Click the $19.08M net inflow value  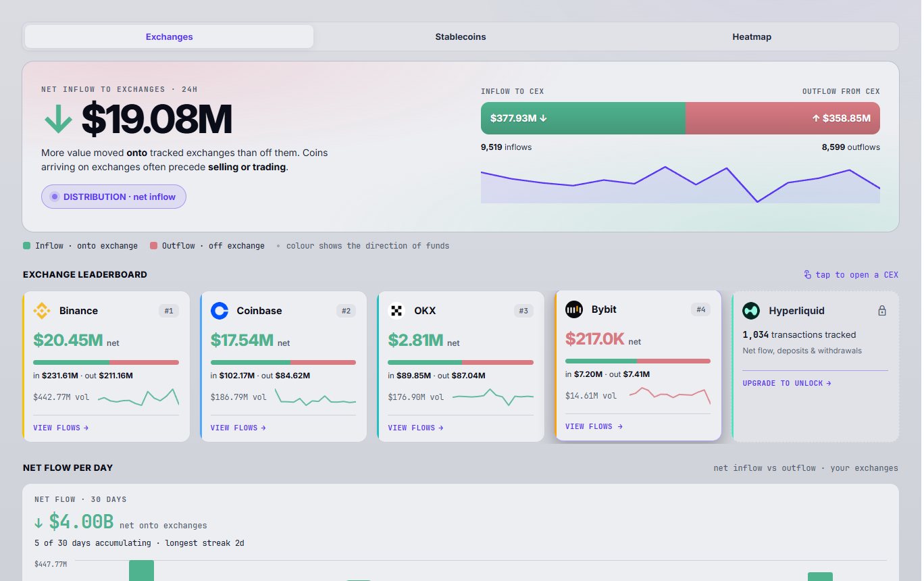[157, 120]
